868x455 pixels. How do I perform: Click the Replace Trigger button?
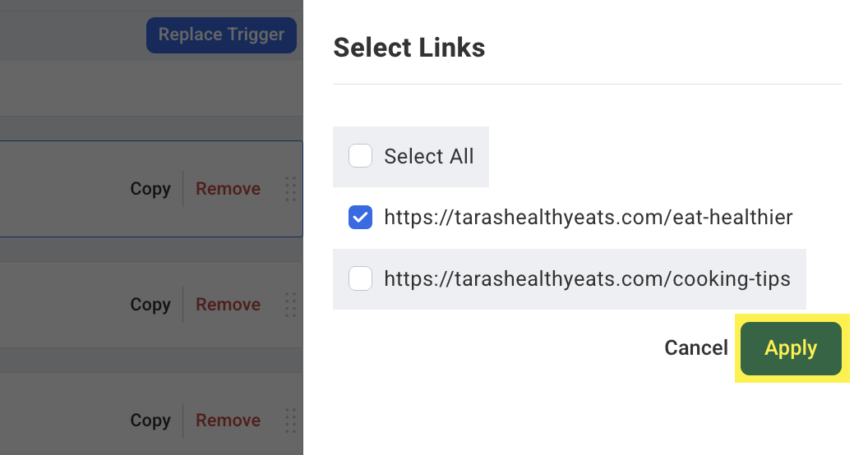pyautogui.click(x=221, y=34)
